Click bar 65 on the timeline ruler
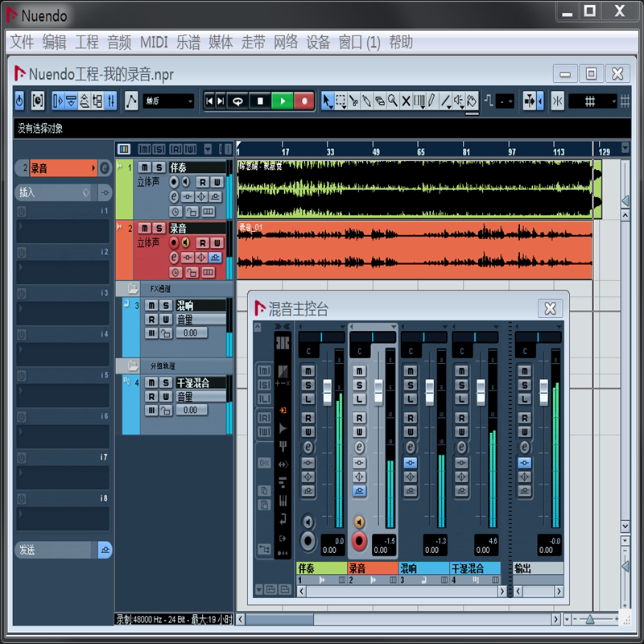 pos(420,151)
